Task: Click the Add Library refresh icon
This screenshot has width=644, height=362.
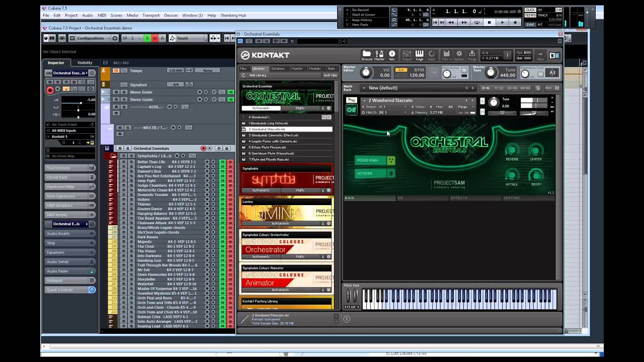Action: coord(244,75)
